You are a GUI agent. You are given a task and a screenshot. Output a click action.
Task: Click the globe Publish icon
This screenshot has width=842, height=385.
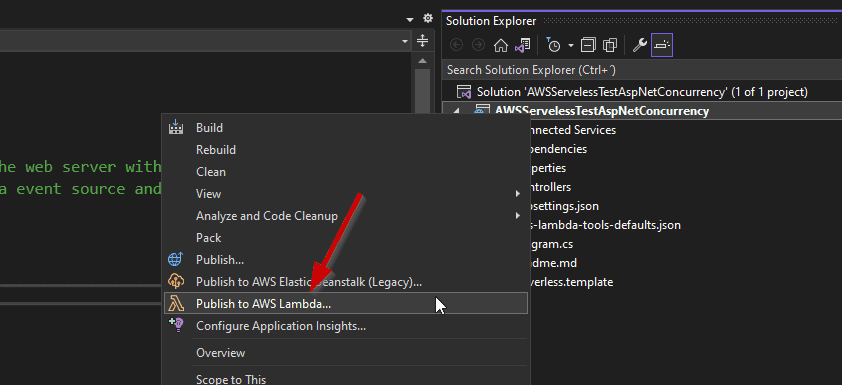point(176,259)
